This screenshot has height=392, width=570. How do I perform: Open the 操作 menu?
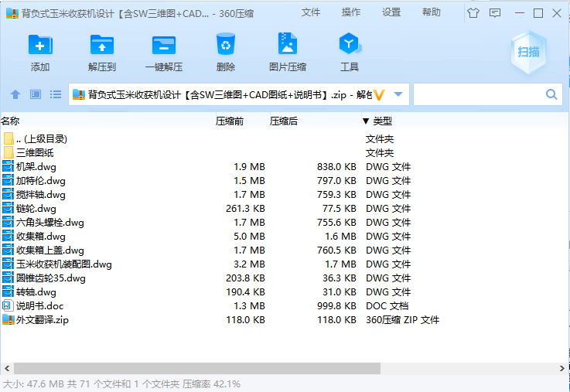(x=351, y=12)
